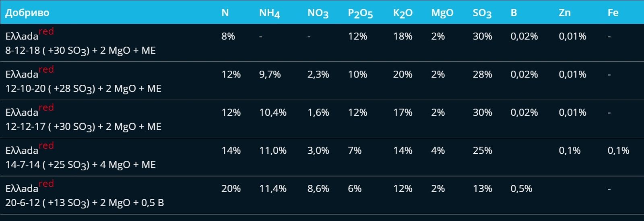Select the 12-12-17 (+30 SO3) fertilizer
This screenshot has height=221, width=644.
click(83, 127)
